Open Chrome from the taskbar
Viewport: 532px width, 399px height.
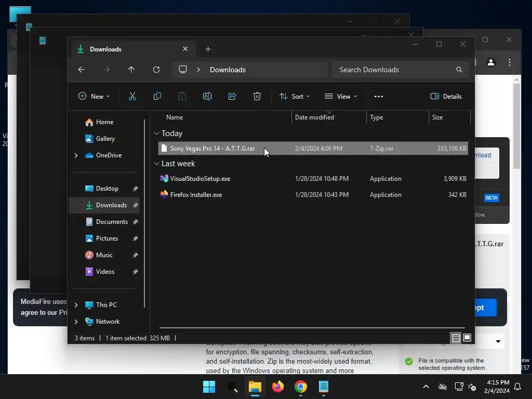301,387
